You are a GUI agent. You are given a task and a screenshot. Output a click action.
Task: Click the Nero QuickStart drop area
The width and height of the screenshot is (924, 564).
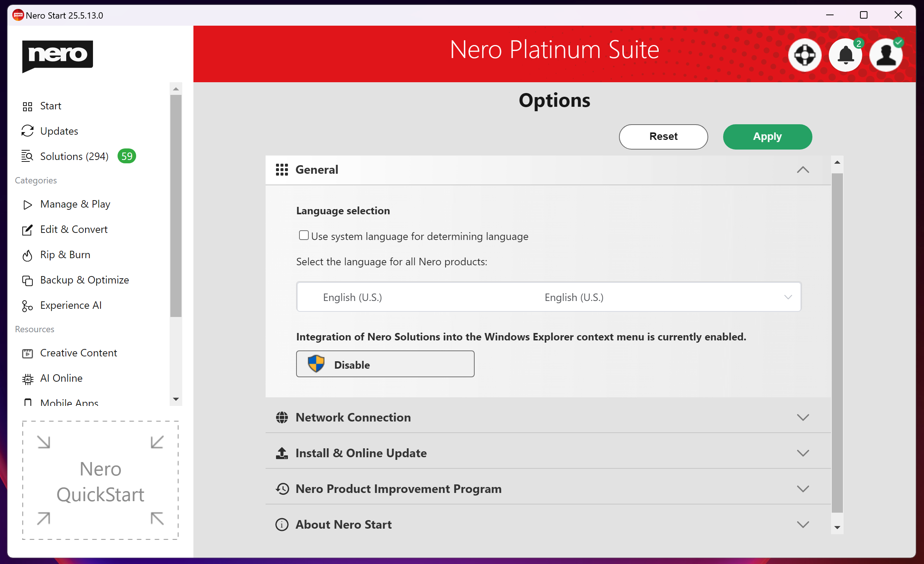click(100, 480)
